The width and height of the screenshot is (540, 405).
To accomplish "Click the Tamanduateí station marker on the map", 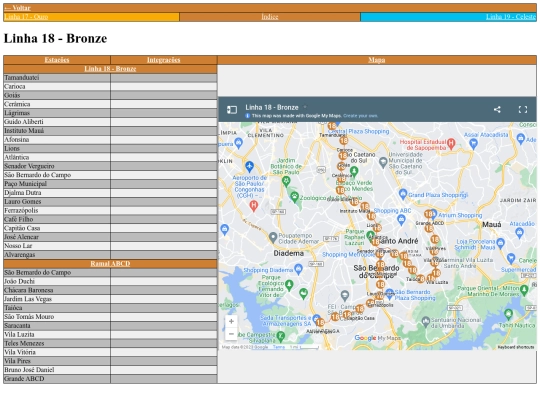I will (332, 126).
